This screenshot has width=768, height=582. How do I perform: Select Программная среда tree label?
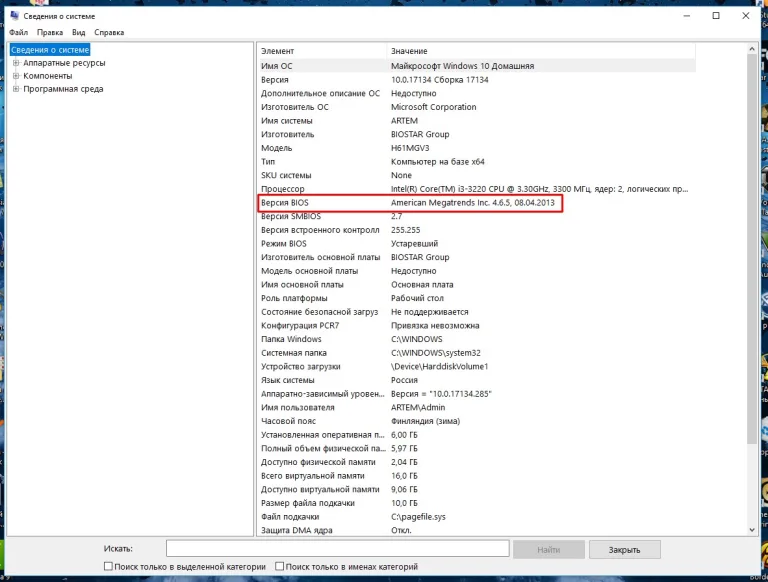pyautogui.click(x=63, y=89)
